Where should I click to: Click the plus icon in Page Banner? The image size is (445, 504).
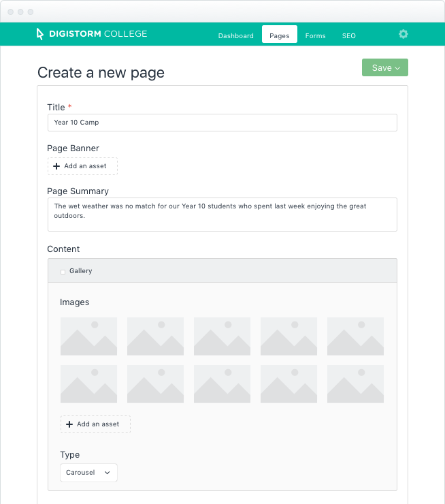[x=56, y=166]
